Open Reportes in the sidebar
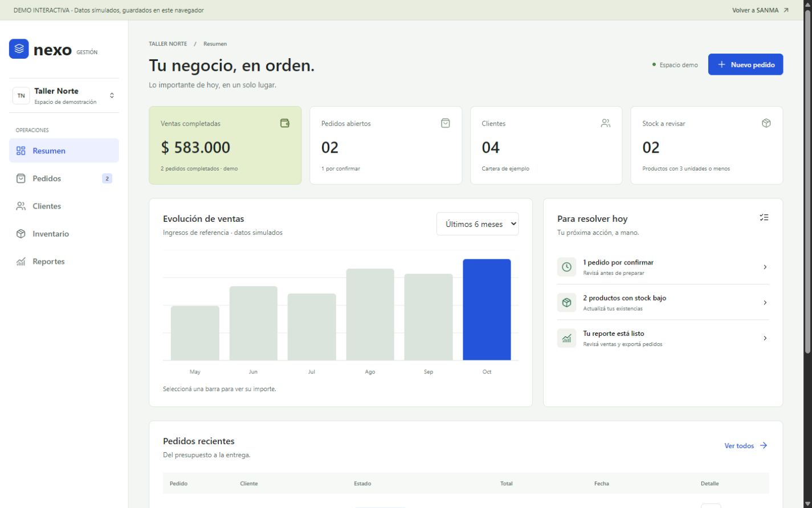Image resolution: width=812 pixels, height=508 pixels. 64,261
